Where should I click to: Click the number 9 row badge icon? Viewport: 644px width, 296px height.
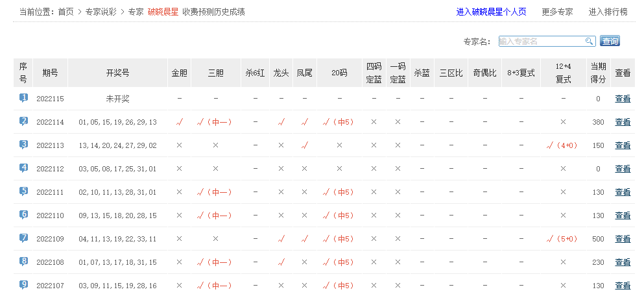tap(23, 284)
